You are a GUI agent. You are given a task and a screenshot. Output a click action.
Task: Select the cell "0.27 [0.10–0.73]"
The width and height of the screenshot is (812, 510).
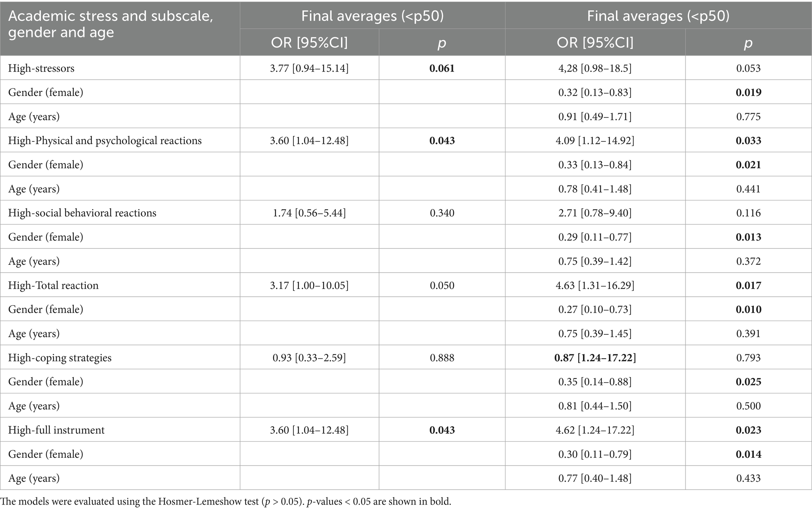595,309
